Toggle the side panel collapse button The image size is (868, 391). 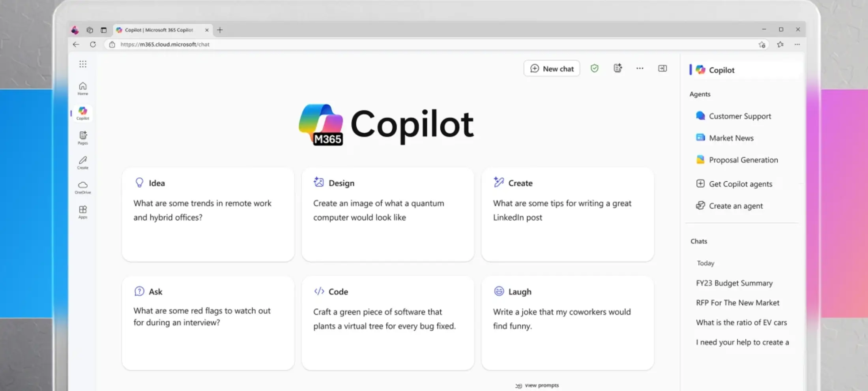click(662, 68)
